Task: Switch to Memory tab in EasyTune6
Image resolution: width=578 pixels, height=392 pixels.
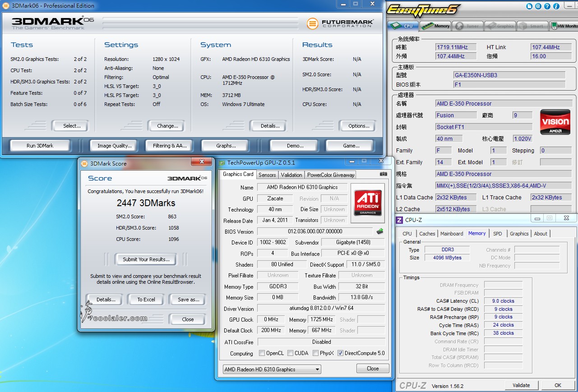Action: (x=436, y=26)
